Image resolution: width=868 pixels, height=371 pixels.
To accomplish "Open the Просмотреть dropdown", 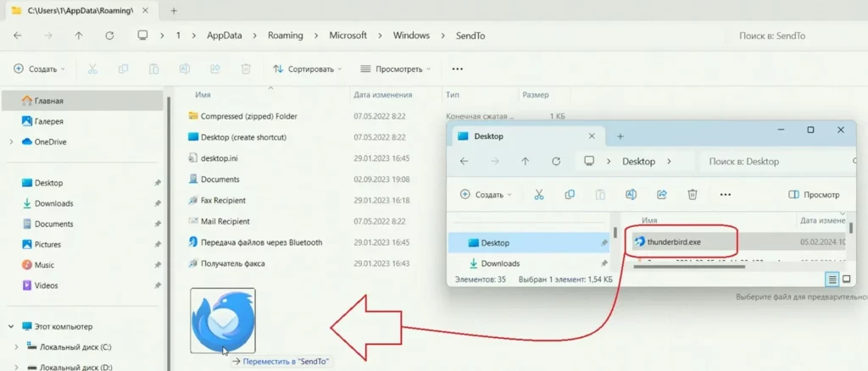I will coord(395,69).
